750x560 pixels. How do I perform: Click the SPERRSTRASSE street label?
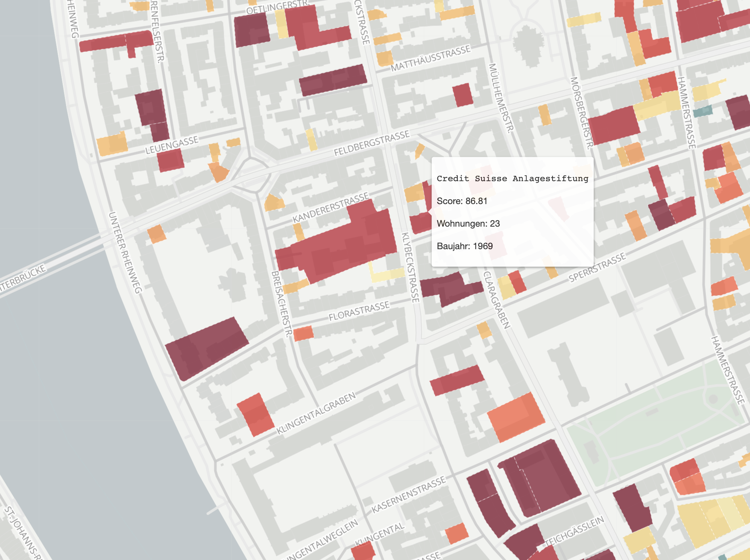tap(597, 267)
